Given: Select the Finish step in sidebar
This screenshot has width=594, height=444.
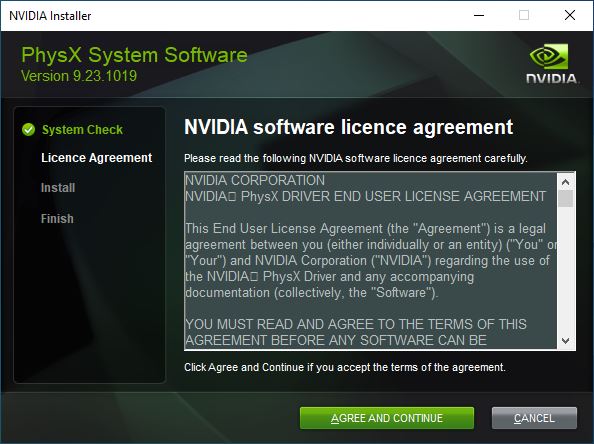Looking at the screenshot, I should 57,219.
